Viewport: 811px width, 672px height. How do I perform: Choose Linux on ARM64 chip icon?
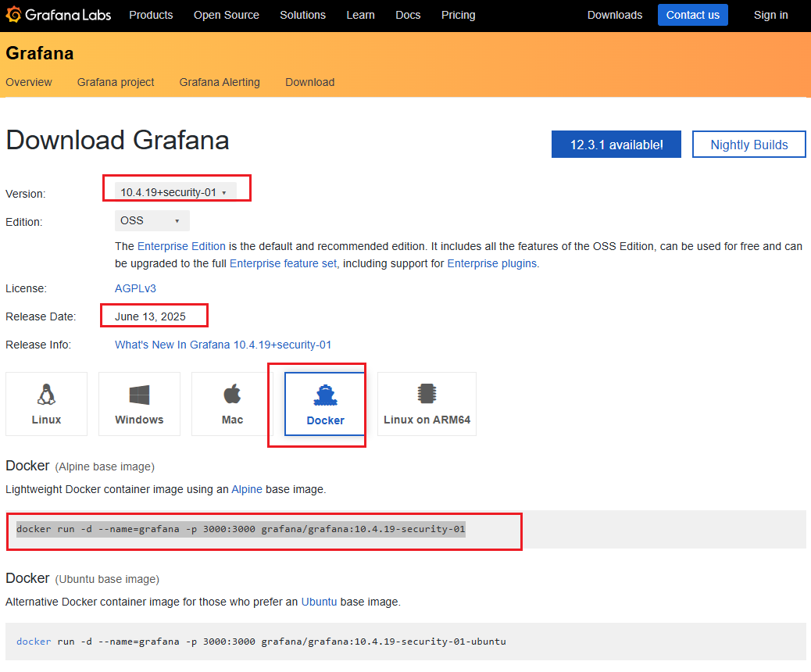427,394
